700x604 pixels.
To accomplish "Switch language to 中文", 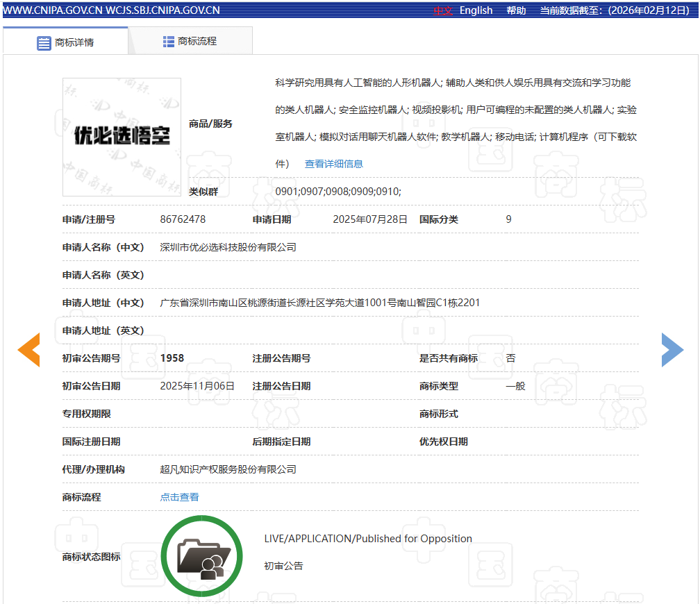I will point(443,10).
